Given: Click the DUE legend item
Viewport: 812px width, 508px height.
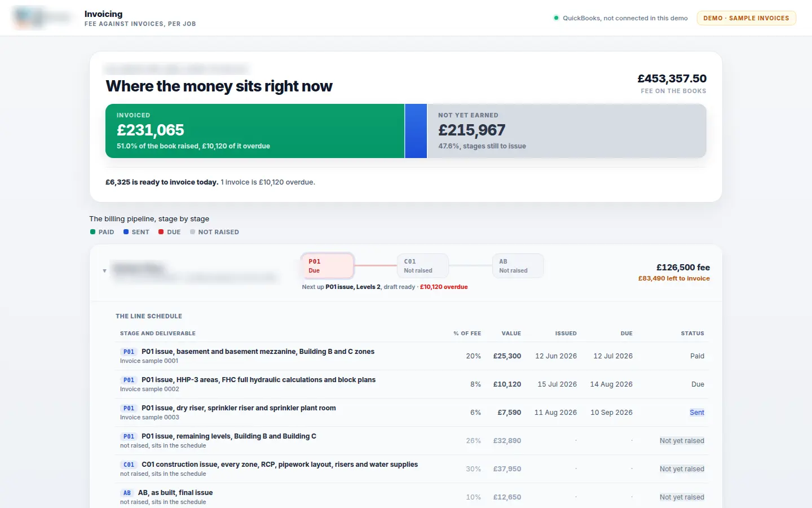Looking at the screenshot, I should 170,232.
